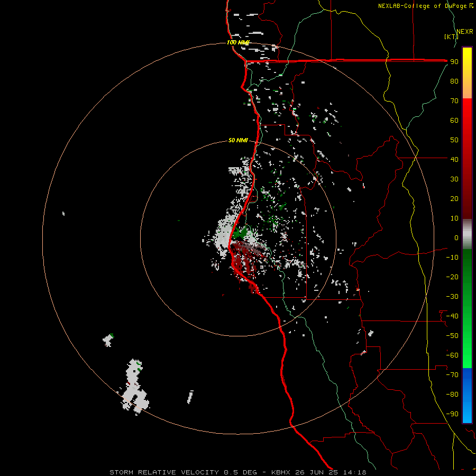Select the -70 knot scale value
The width and height of the screenshot is (476, 476).
click(x=452, y=375)
